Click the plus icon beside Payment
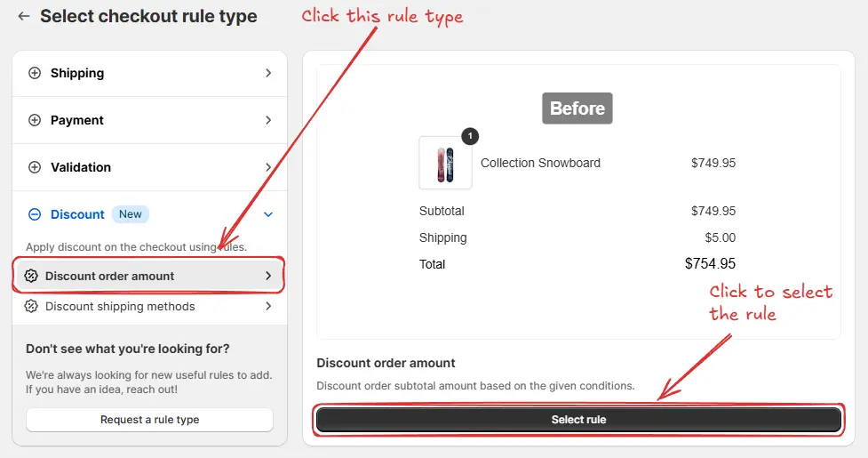 point(35,120)
